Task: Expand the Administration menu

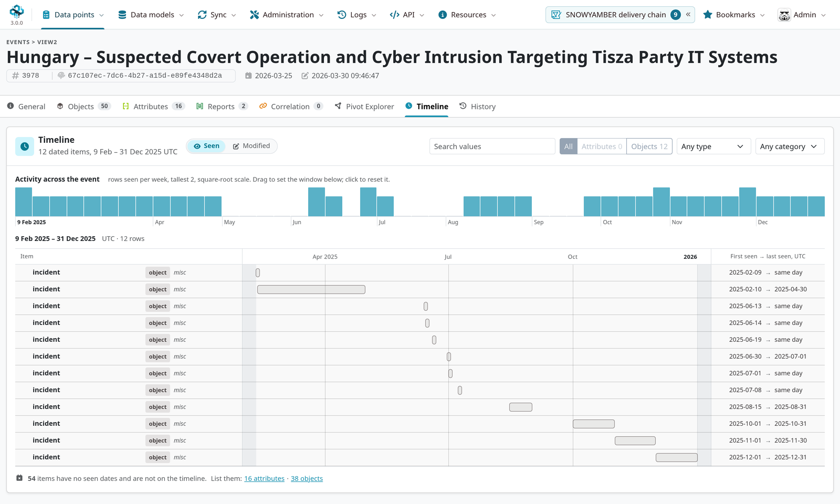Action: 287,15
